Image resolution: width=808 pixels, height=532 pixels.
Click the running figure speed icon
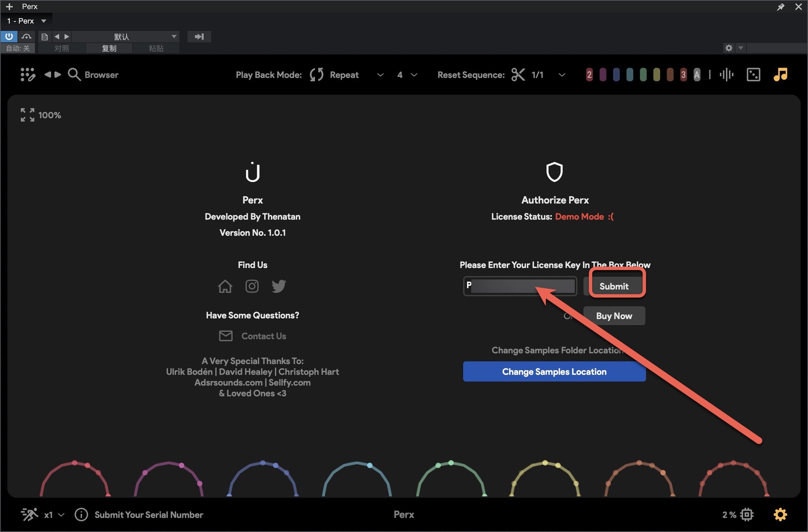pos(29,514)
